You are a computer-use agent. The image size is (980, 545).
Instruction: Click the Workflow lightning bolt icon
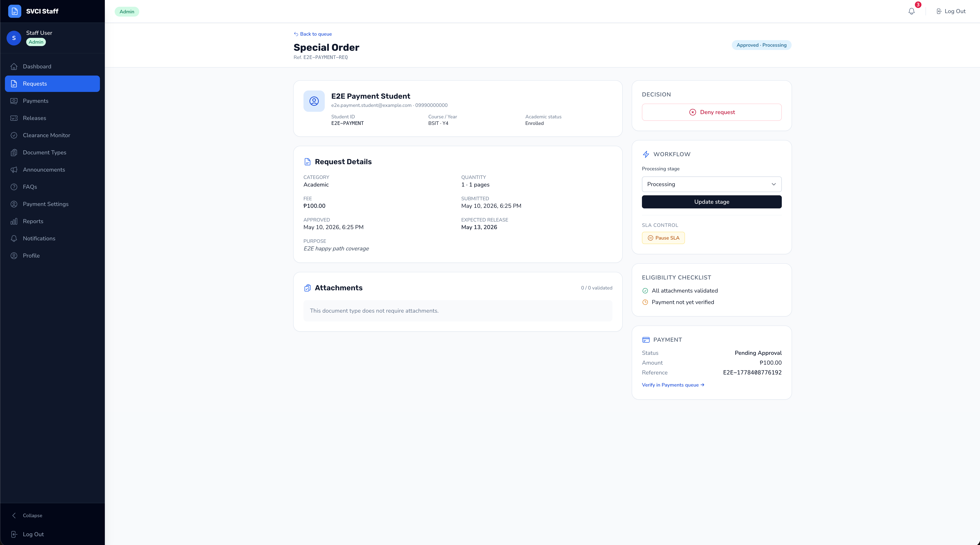[x=646, y=154]
